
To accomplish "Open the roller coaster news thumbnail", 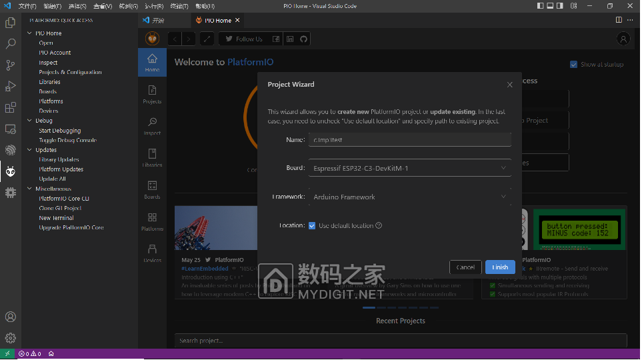I will (217, 229).
